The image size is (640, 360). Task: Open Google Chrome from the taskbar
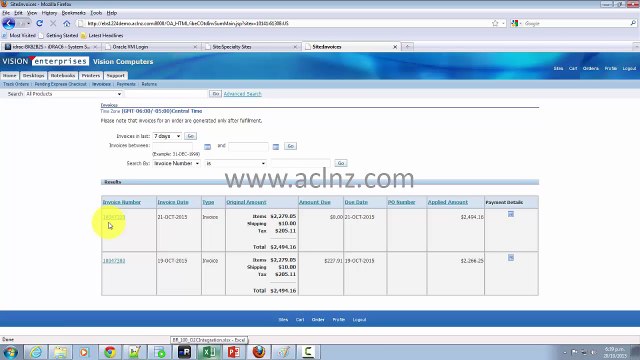point(109,352)
